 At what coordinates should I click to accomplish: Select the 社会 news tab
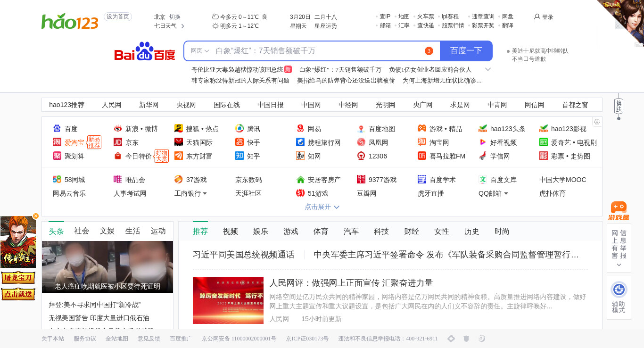pos(82,231)
